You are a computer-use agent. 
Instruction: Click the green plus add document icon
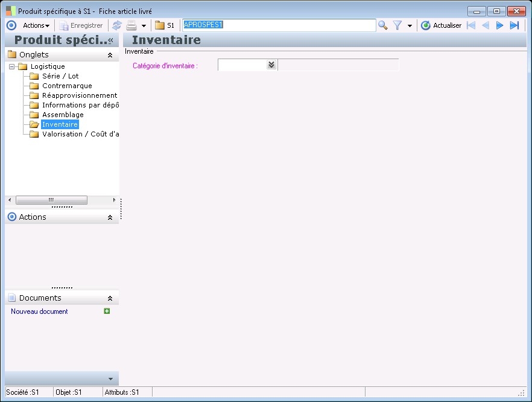[107, 311]
